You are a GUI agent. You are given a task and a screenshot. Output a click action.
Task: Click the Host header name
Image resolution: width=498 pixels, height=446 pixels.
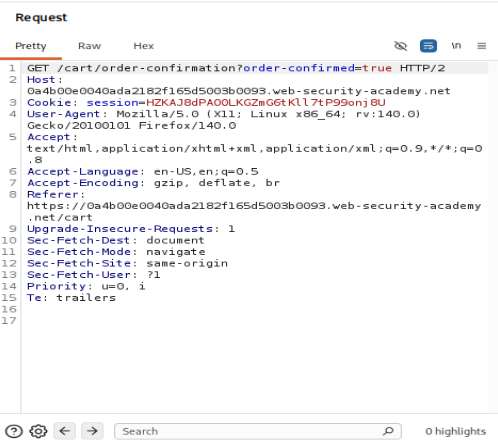coord(41,80)
